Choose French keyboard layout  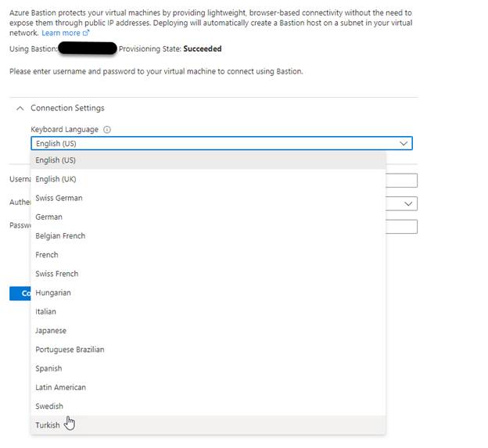click(47, 255)
